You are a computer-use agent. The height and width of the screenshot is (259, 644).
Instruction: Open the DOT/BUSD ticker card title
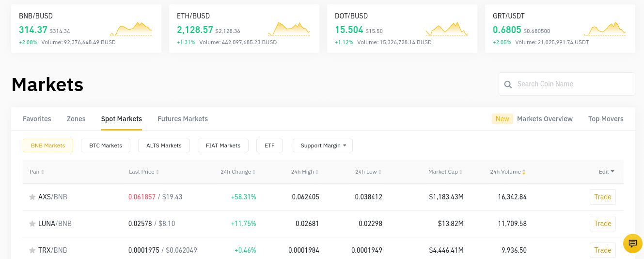[351, 16]
